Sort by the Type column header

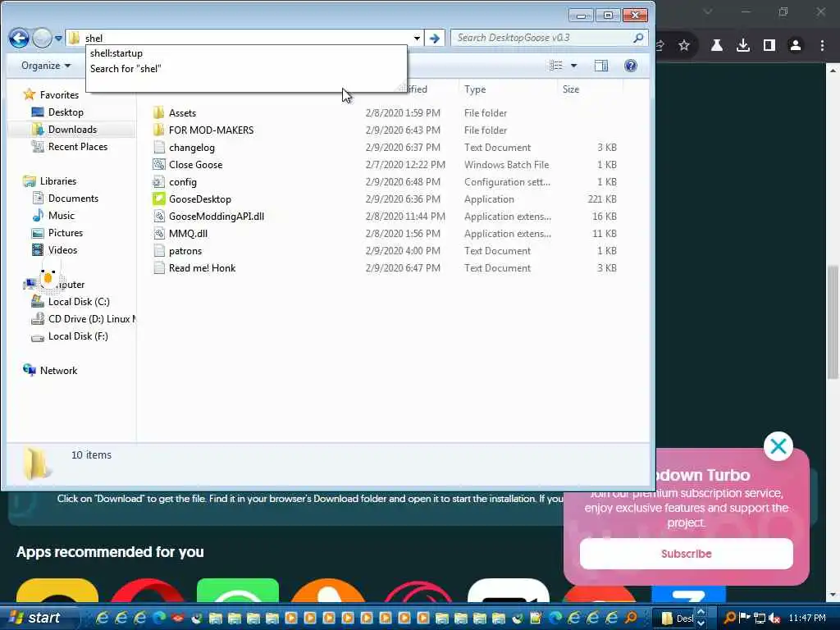pos(475,89)
